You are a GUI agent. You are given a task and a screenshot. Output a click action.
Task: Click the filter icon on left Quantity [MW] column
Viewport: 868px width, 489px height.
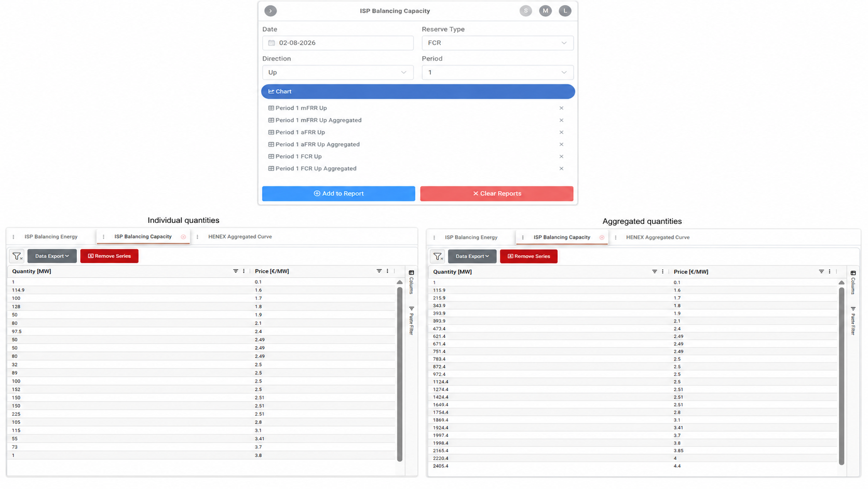(x=236, y=271)
